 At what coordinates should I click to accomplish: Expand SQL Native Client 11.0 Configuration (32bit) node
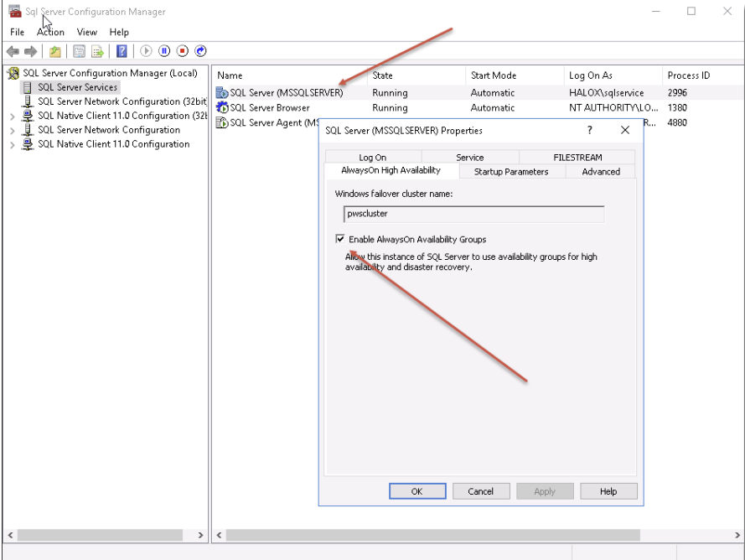point(13,116)
